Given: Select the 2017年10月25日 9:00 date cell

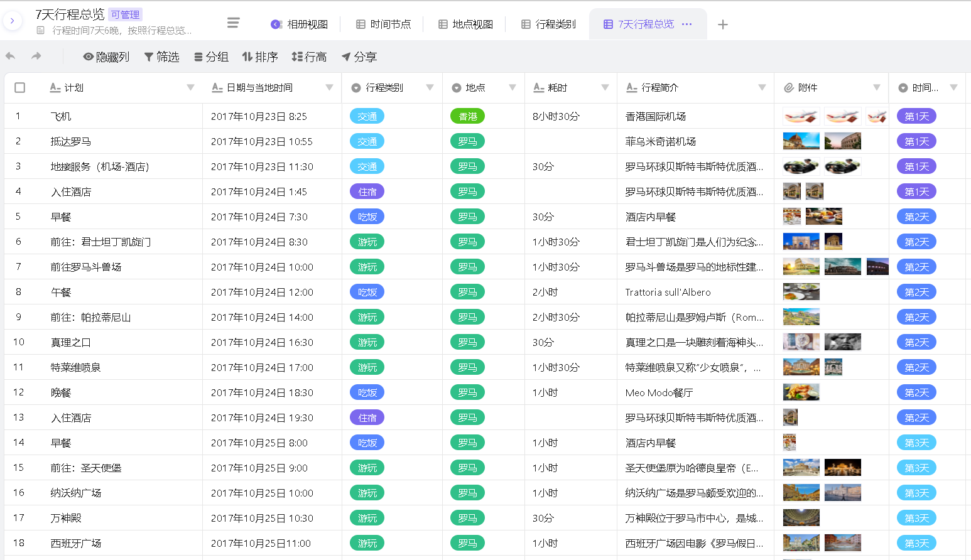Looking at the screenshot, I should click(x=272, y=468).
